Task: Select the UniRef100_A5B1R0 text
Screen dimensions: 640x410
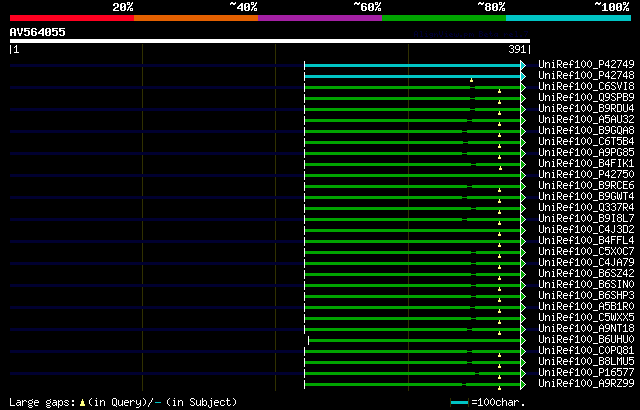Action: pos(586,307)
